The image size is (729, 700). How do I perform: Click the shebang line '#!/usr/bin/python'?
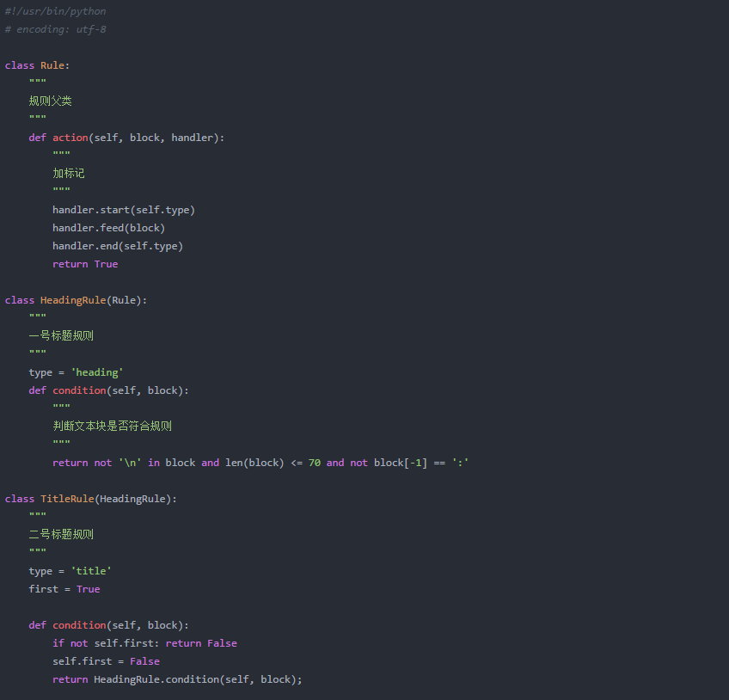pos(55,11)
